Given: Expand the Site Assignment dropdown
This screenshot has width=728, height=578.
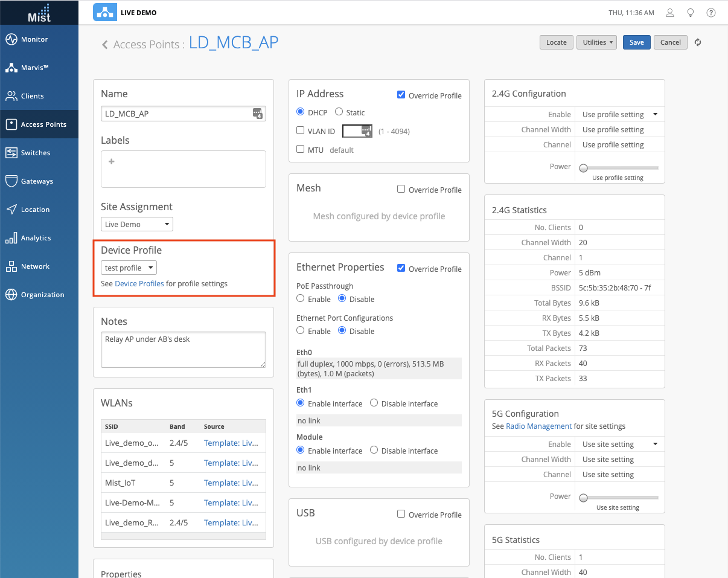Looking at the screenshot, I should 137,224.
